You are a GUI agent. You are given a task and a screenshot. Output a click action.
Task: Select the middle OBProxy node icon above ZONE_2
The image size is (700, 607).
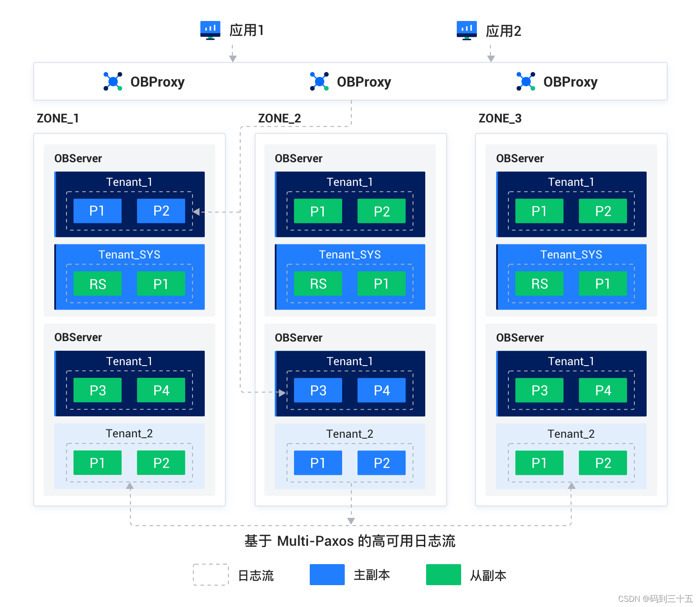319,81
